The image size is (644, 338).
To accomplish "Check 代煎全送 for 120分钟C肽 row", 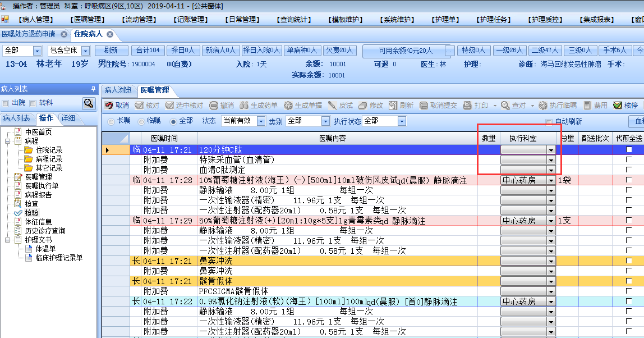I will [629, 150].
